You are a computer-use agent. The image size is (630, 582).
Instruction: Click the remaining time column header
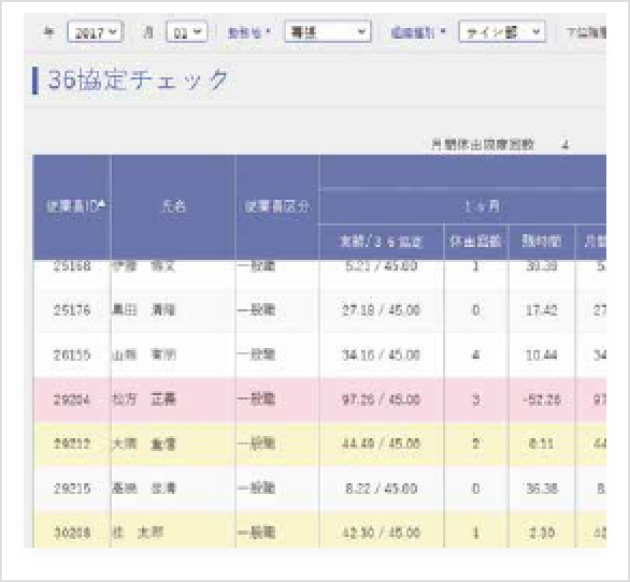541,241
